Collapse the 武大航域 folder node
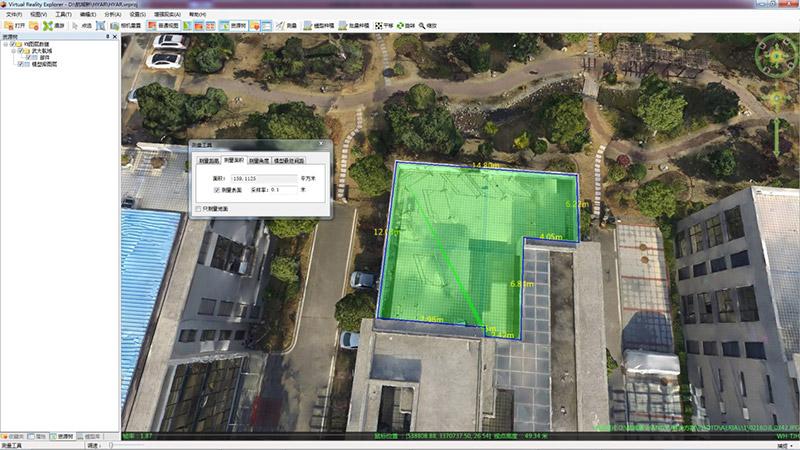 pyautogui.click(x=14, y=52)
